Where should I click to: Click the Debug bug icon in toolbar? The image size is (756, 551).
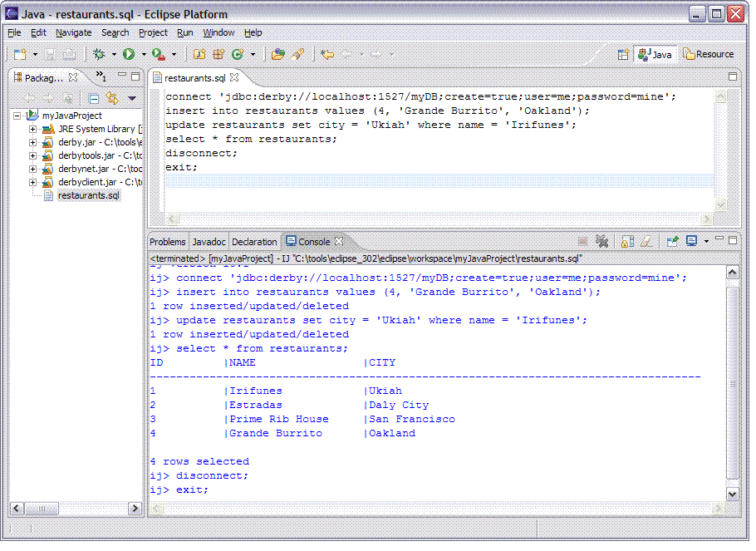click(99, 54)
